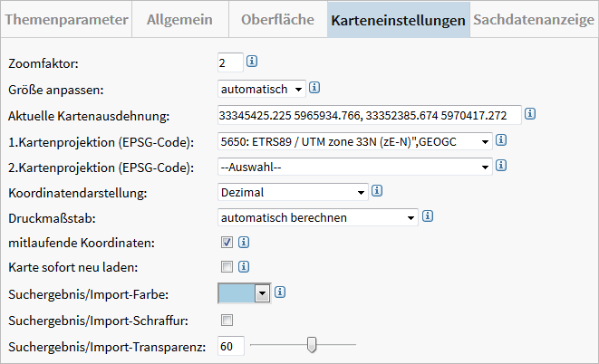Click the Zoomfaktor input field
Screen dimensions: 599x364
tap(230, 62)
